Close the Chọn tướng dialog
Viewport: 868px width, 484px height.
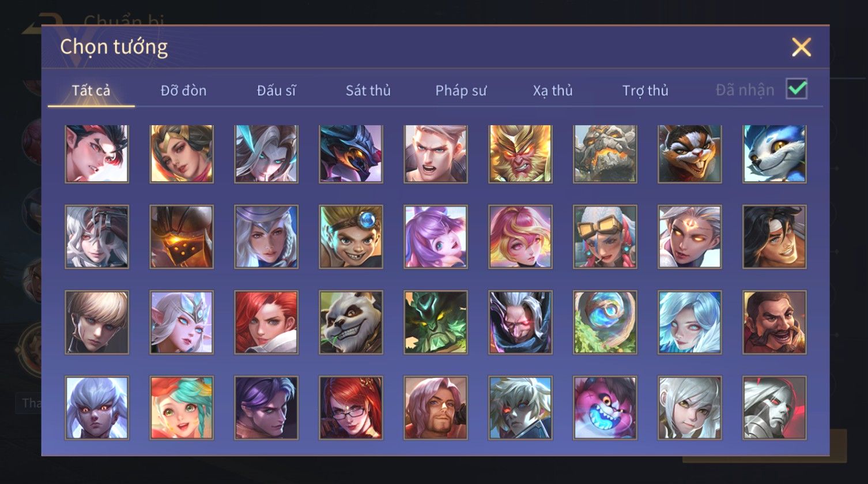[x=801, y=47]
